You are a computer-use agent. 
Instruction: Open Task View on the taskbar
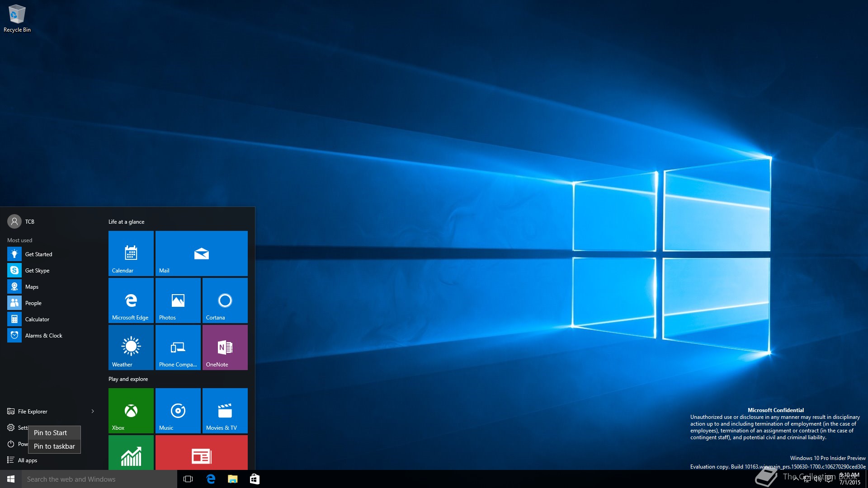click(188, 479)
